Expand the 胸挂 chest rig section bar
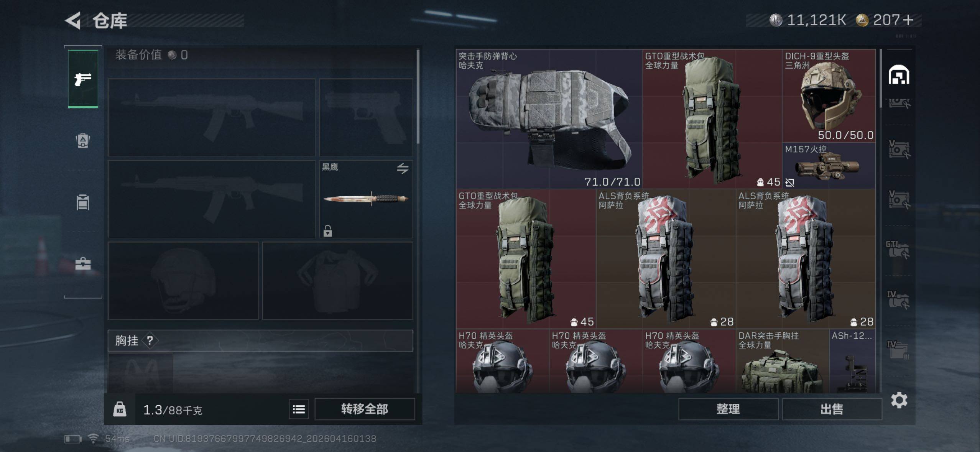Viewport: 980px width, 452px height. pyautogui.click(x=260, y=340)
